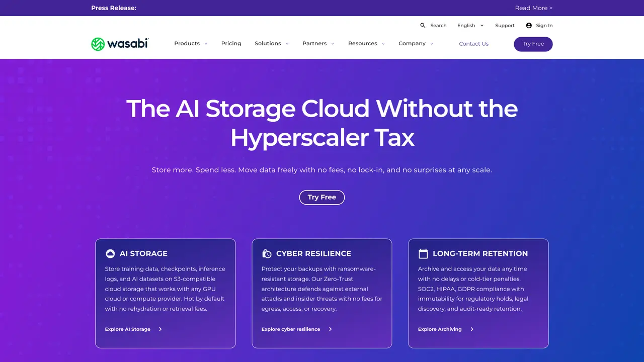Follow the Explore AI Storage link
644x362 pixels.
tap(128, 329)
